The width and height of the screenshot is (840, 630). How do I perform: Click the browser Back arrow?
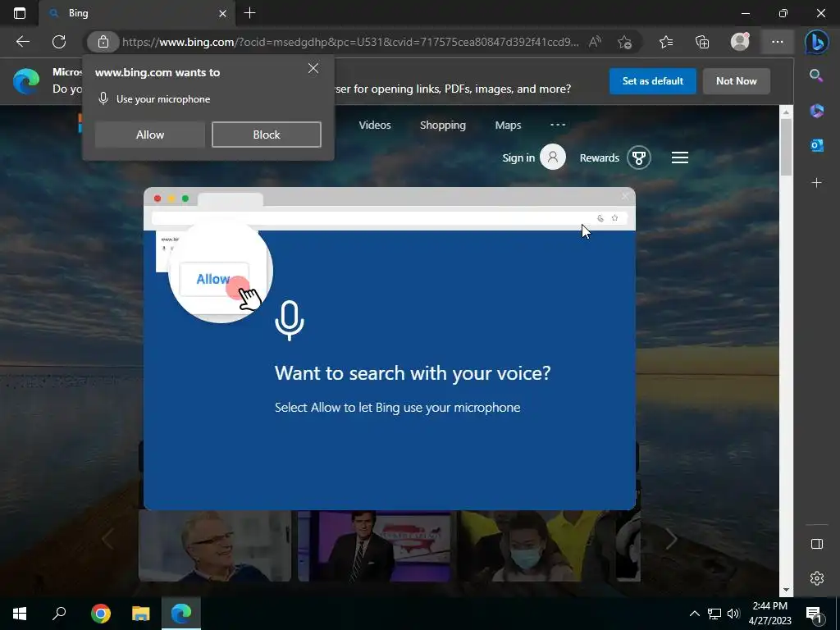[23, 42]
